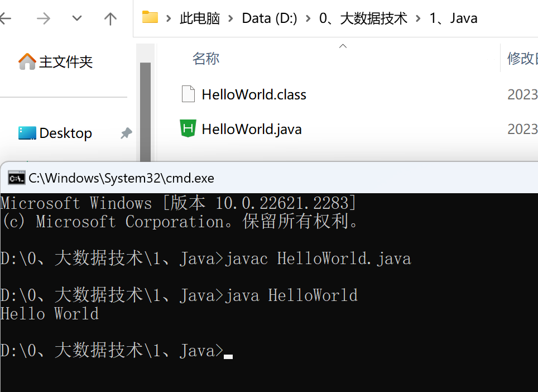Image resolution: width=538 pixels, height=392 pixels.
Task: Toggle the pin icon beside Desktop
Action: 126,133
